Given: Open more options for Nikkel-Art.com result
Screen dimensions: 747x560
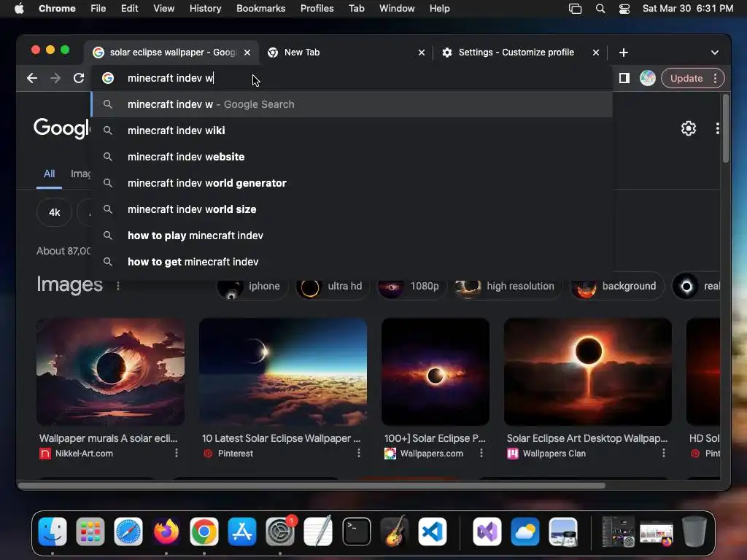Looking at the screenshot, I should (x=177, y=454).
